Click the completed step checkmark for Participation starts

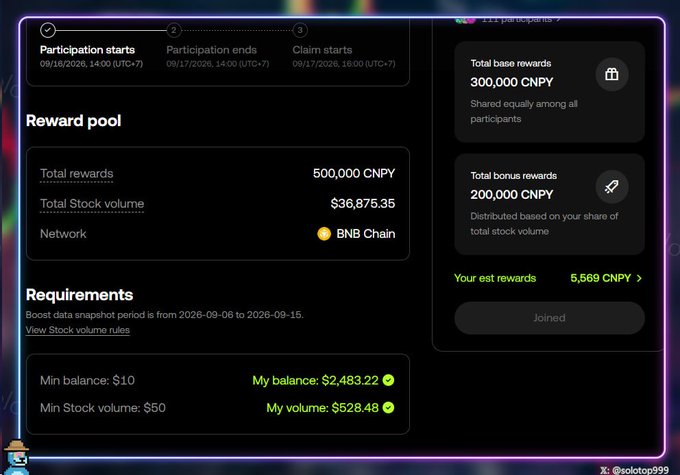48,30
